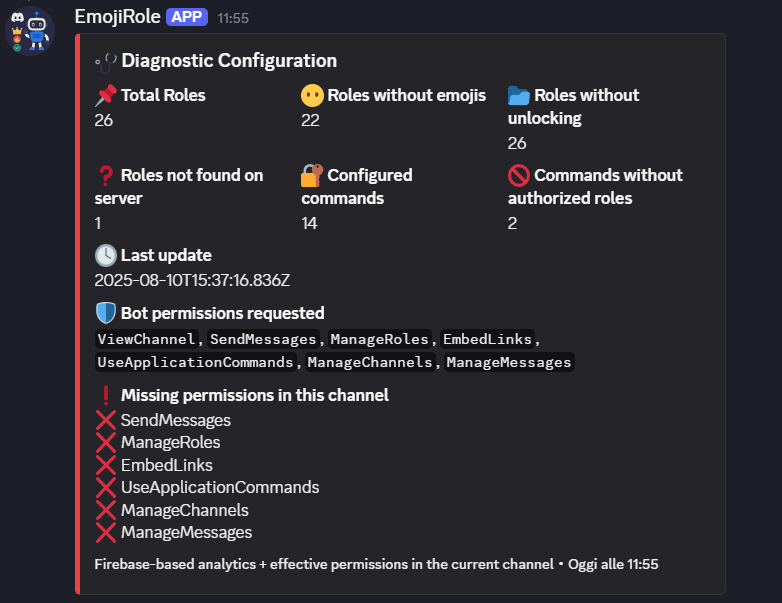Click the prohibited sign icon
Screen dimensions: 782x603
[x=519, y=176]
